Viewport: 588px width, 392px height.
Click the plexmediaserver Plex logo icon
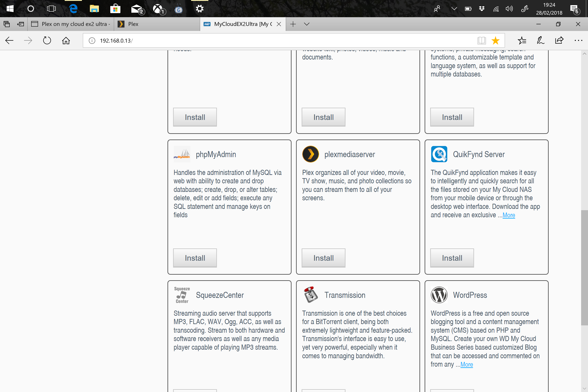pos(310,154)
